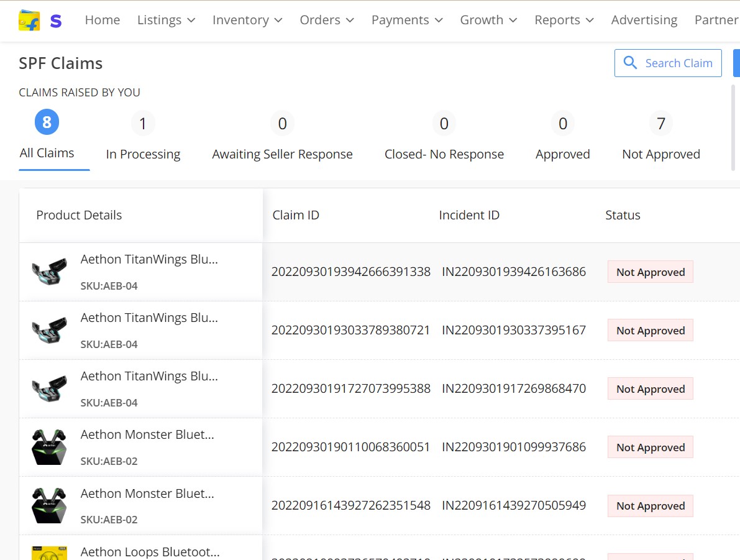Click the Status column header
The height and width of the screenshot is (560, 740).
623,215
